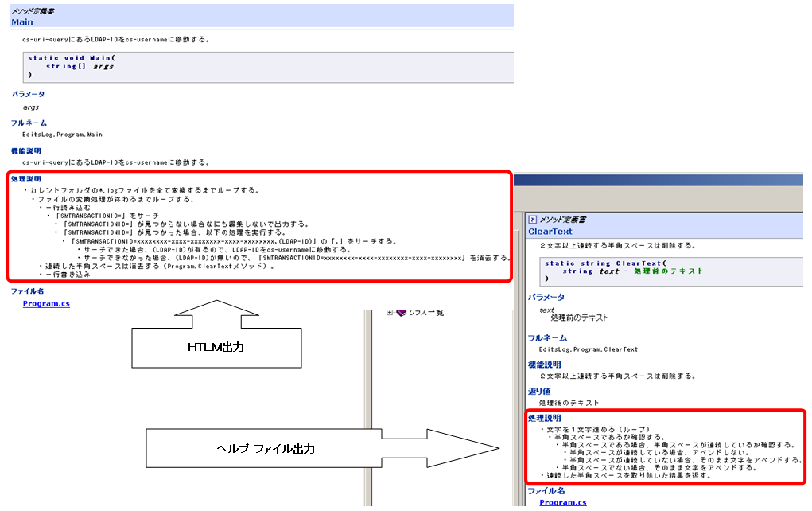Click the args parameter in HTML output

pyautogui.click(x=31, y=107)
